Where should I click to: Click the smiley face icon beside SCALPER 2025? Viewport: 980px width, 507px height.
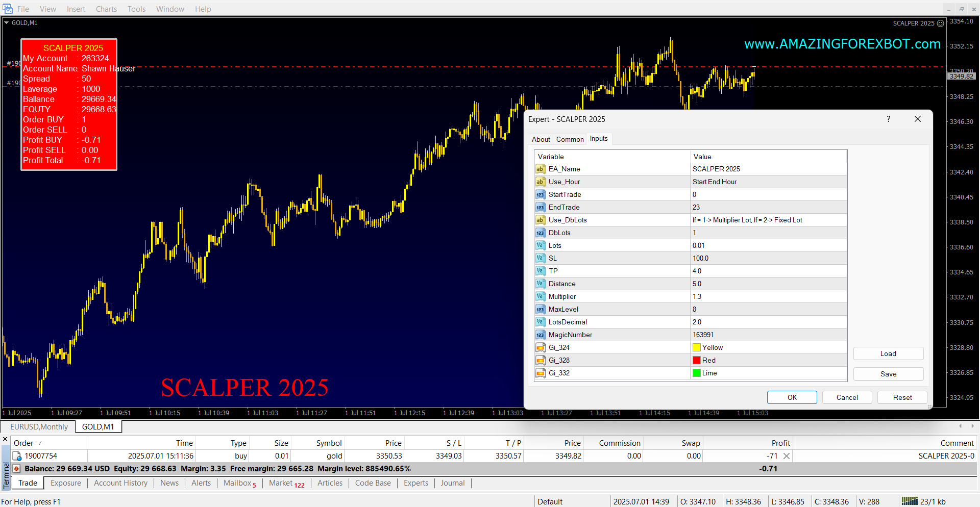pyautogui.click(x=940, y=23)
